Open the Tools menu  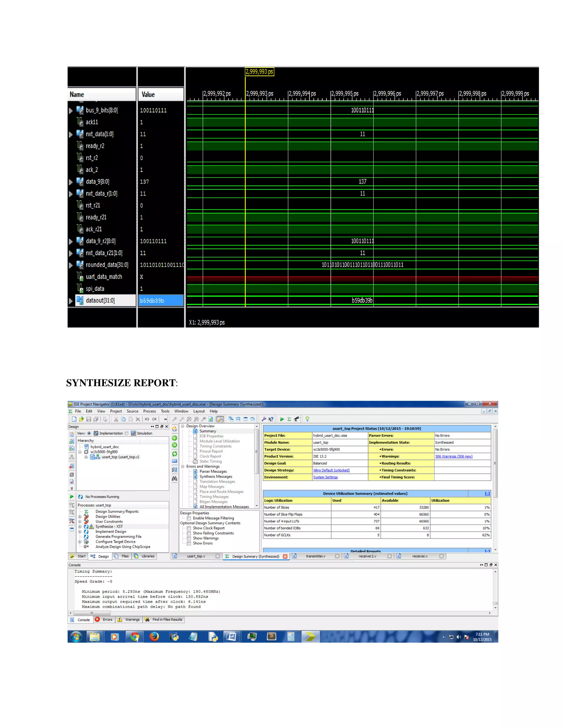coord(165,411)
